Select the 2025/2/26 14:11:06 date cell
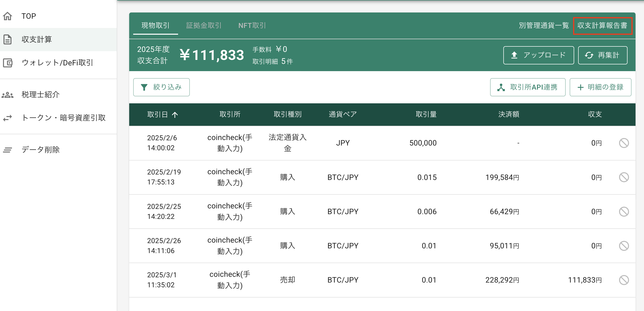The width and height of the screenshot is (644, 311). 164,246
